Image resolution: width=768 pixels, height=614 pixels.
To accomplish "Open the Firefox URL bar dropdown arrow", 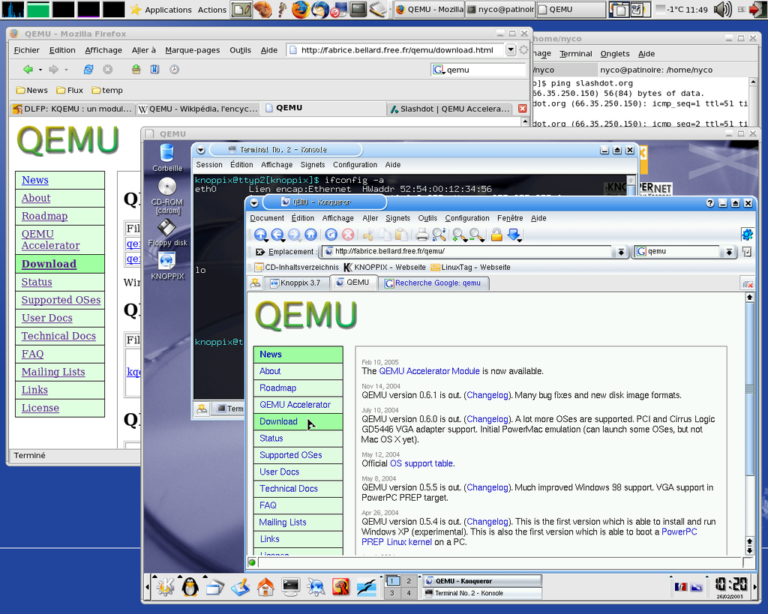I will [510, 49].
